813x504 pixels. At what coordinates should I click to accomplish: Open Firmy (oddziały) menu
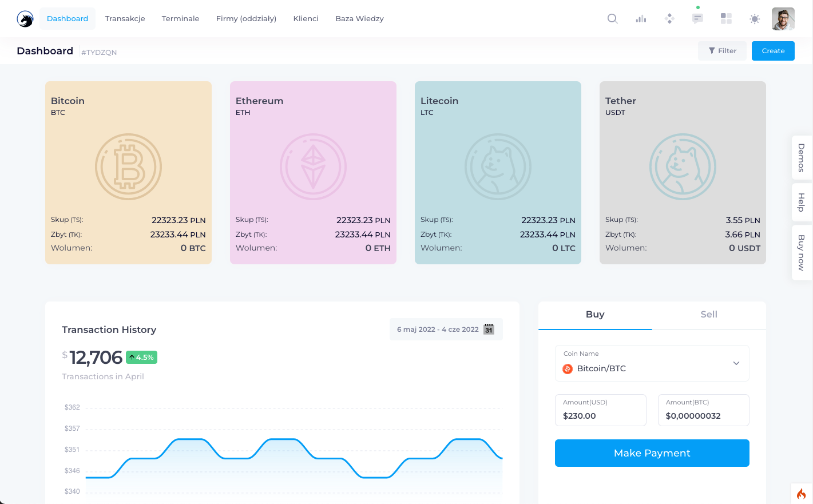click(246, 19)
